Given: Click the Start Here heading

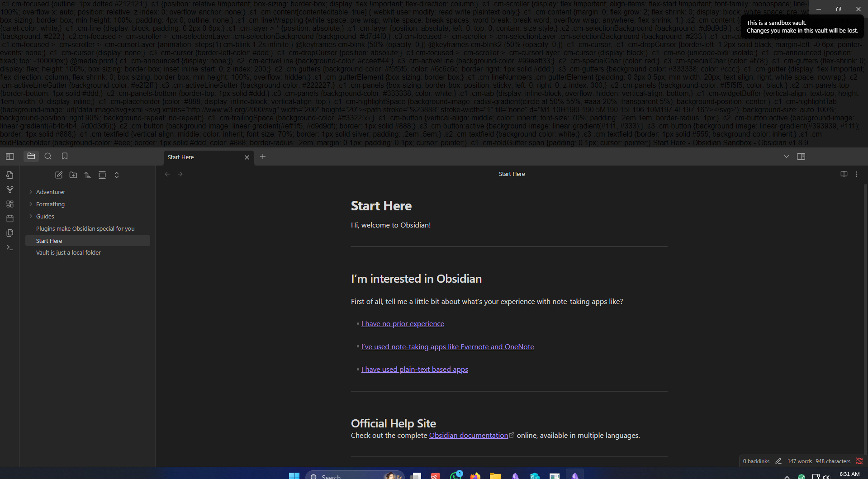Looking at the screenshot, I should [381, 206].
